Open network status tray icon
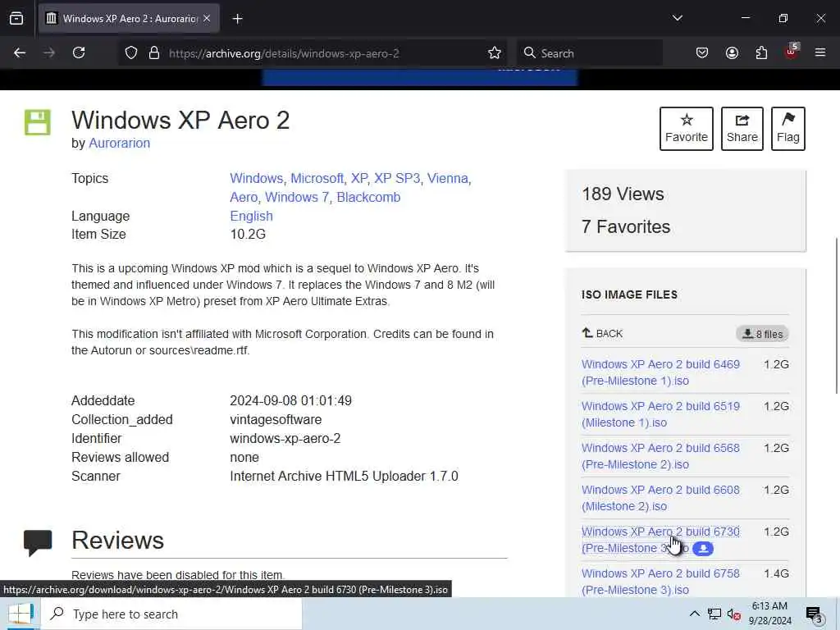This screenshot has width=840, height=630. (x=714, y=614)
